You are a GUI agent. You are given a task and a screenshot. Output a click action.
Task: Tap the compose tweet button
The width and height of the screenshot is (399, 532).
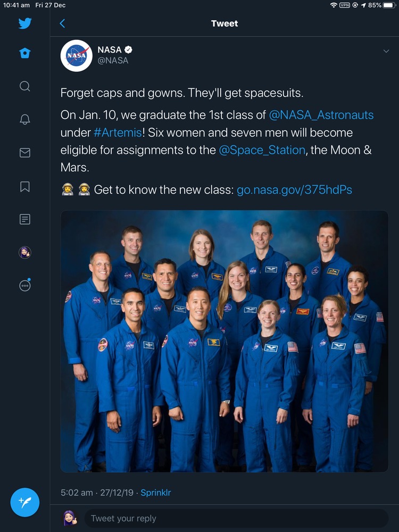coord(25,502)
